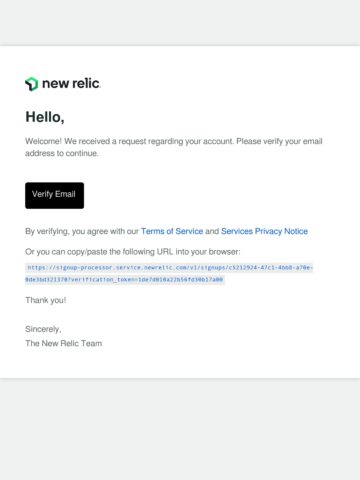
Task: Click the "Sincerely," closing line
Action: (x=43, y=329)
